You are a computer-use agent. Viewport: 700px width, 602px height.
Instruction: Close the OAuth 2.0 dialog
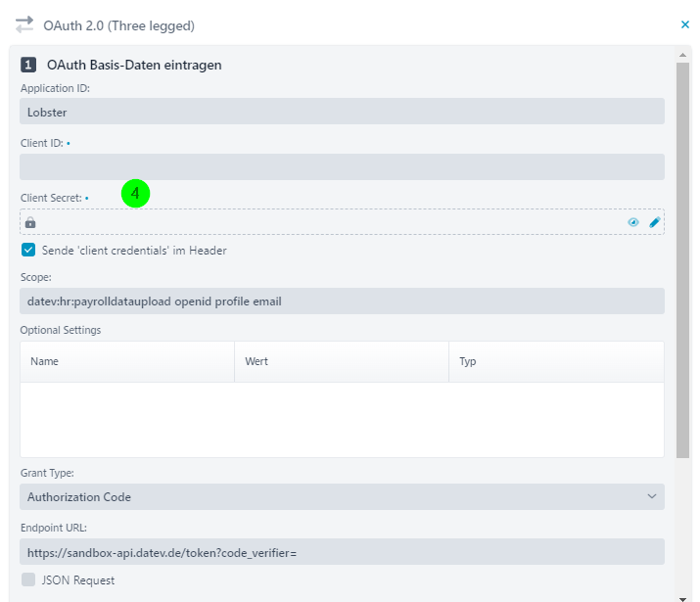coord(684,24)
